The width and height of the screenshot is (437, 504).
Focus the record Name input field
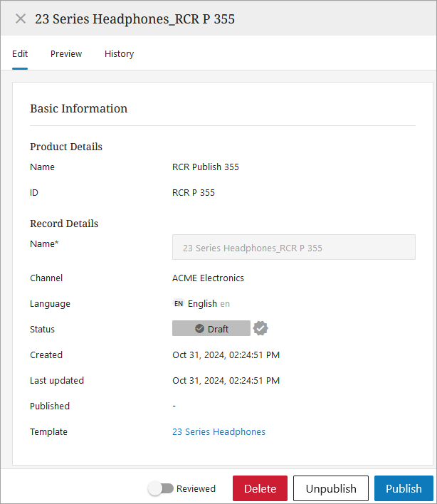pos(293,248)
